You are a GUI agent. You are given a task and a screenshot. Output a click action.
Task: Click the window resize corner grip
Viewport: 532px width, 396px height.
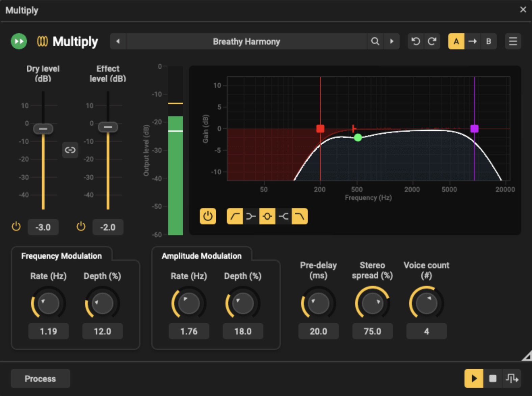[x=527, y=356]
